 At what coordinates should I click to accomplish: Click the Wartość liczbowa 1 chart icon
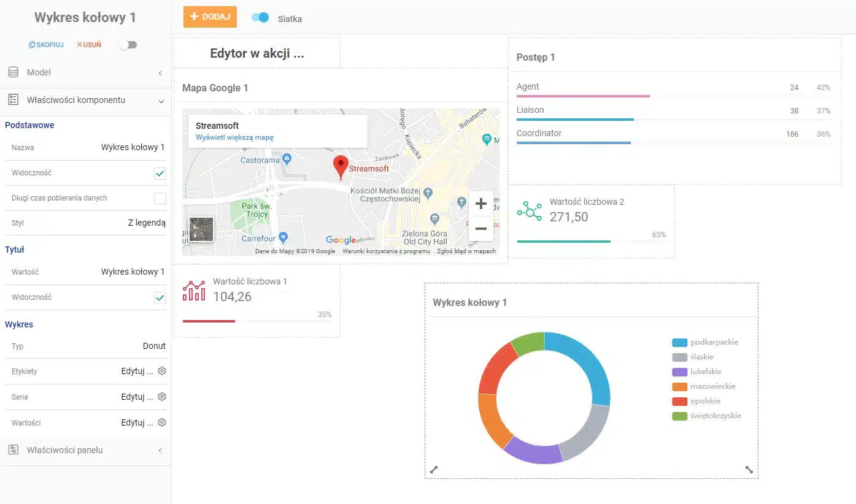coord(194,291)
